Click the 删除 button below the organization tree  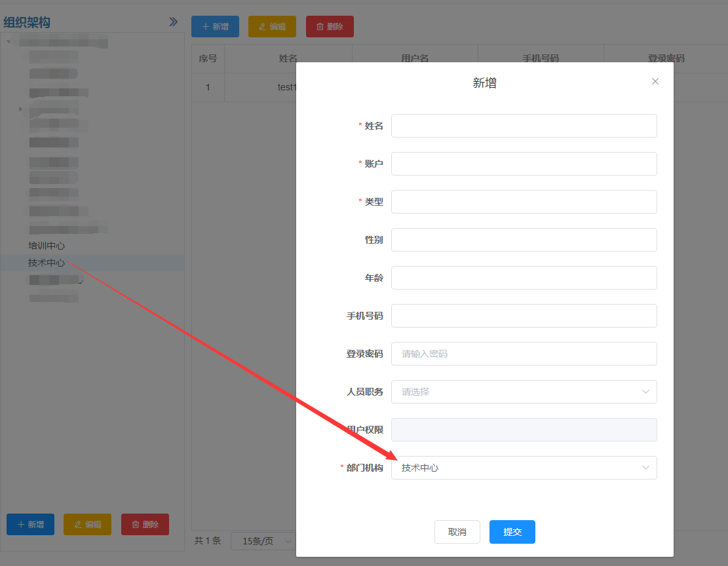145,524
